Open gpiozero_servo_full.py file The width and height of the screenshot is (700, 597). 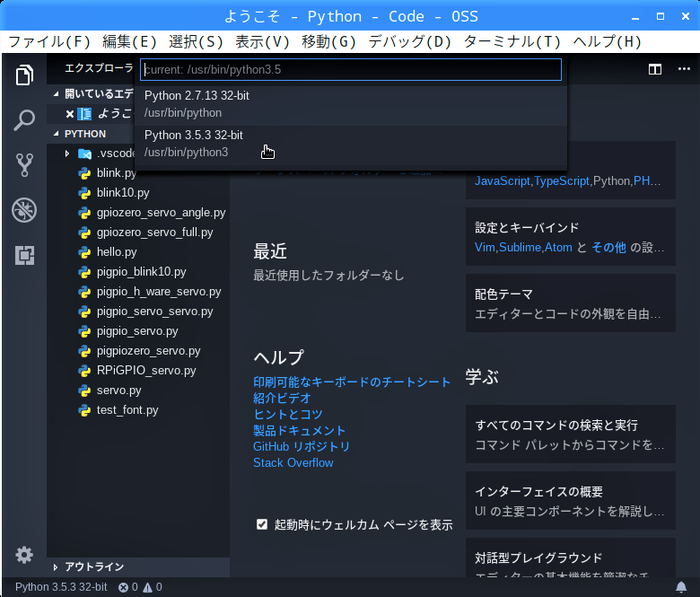pos(155,233)
